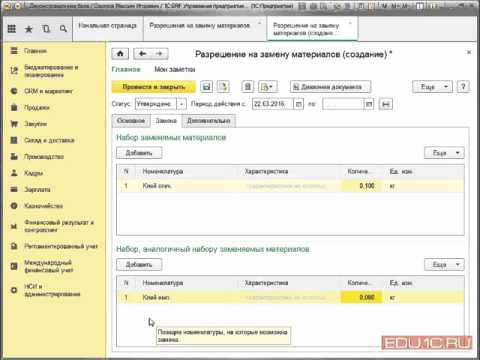The width and height of the screenshot is (480, 360).
Task: Open help with the question mark button
Action: point(463,87)
